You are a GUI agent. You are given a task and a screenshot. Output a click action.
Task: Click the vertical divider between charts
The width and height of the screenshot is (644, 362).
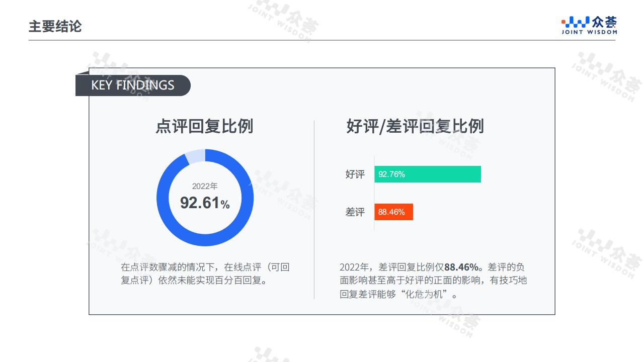point(314,210)
